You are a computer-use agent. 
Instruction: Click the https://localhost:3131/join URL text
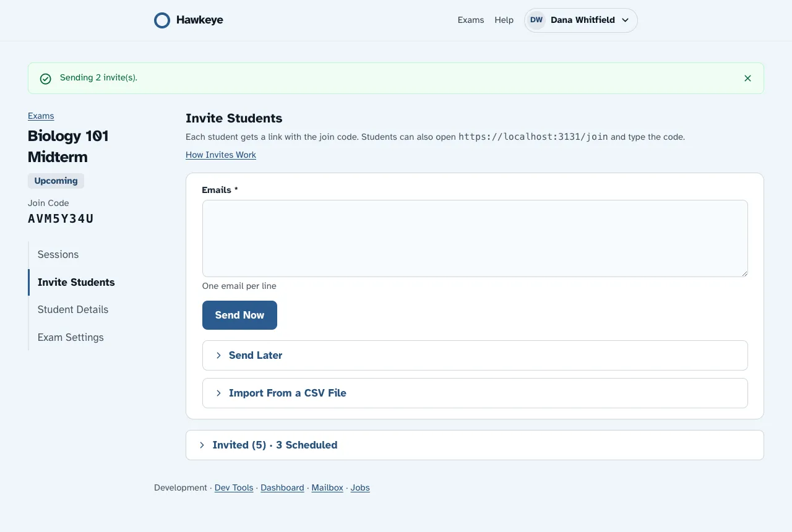533,137
